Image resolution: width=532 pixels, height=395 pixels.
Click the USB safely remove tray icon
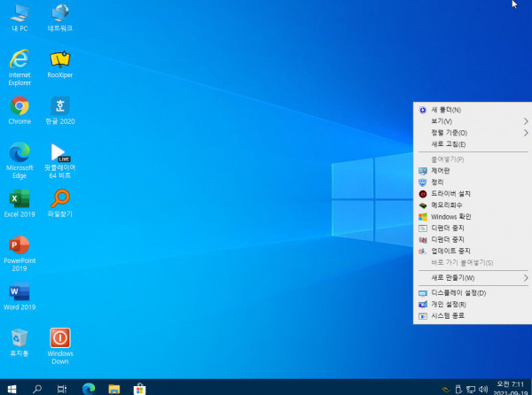pos(458,389)
